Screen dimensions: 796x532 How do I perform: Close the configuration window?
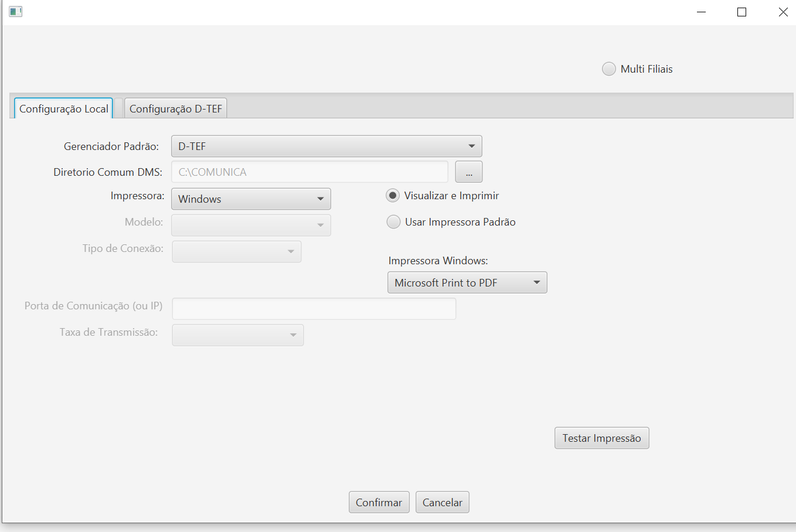(783, 12)
